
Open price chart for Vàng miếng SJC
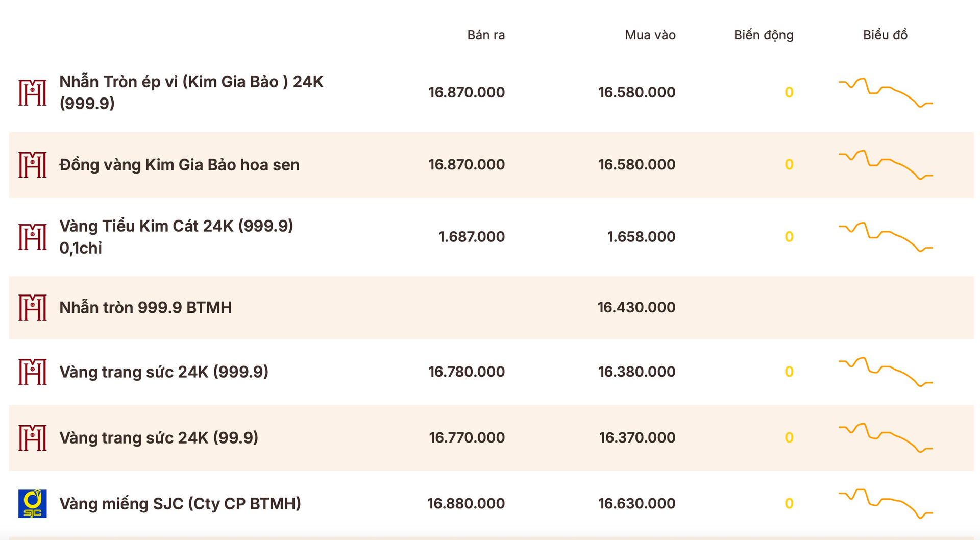885,504
